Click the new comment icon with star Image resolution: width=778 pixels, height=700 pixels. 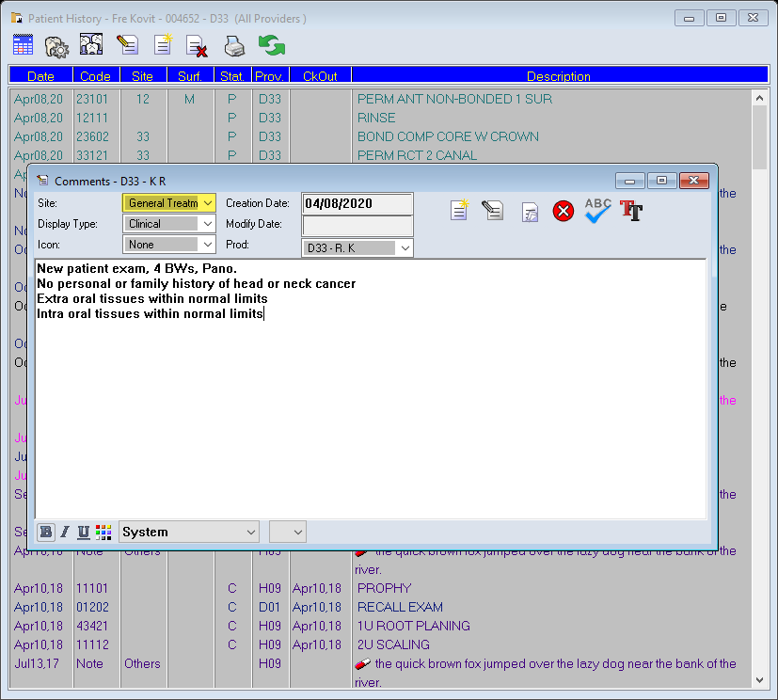458,211
